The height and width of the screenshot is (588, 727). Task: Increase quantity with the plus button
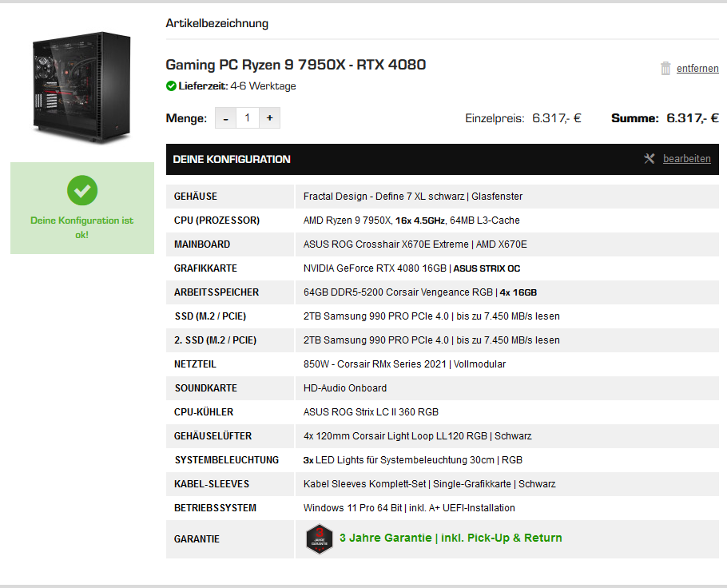[x=269, y=118]
